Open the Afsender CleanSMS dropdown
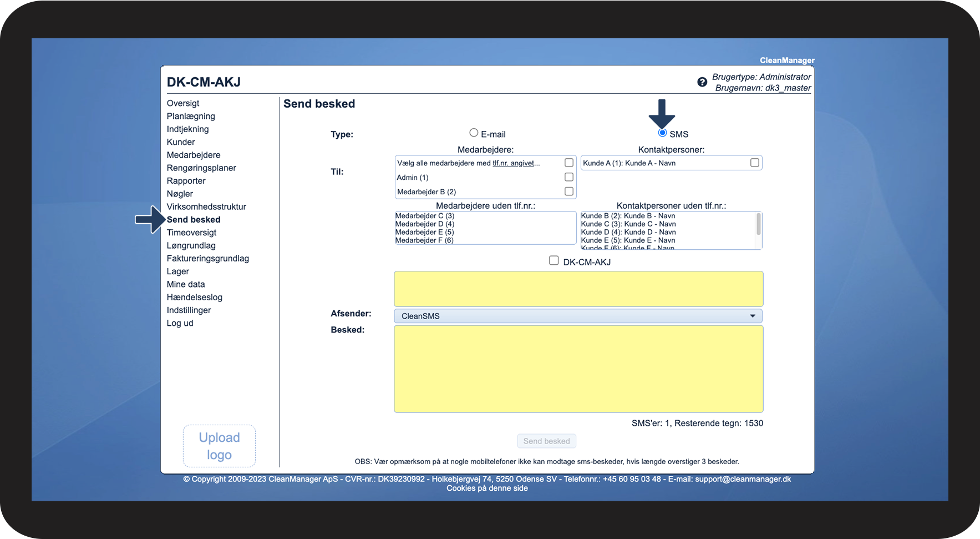This screenshot has width=980, height=539. point(578,316)
